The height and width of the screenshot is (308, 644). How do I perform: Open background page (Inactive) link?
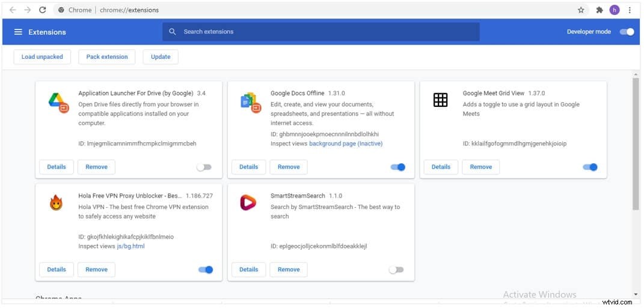[346, 143]
